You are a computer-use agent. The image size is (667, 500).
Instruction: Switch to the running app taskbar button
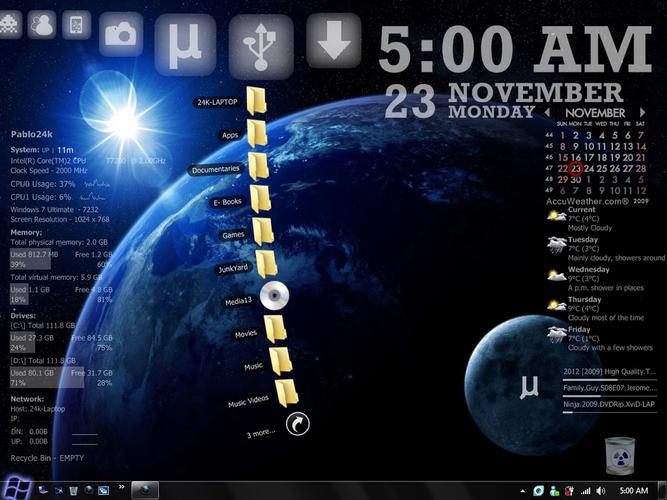[x=145, y=491]
